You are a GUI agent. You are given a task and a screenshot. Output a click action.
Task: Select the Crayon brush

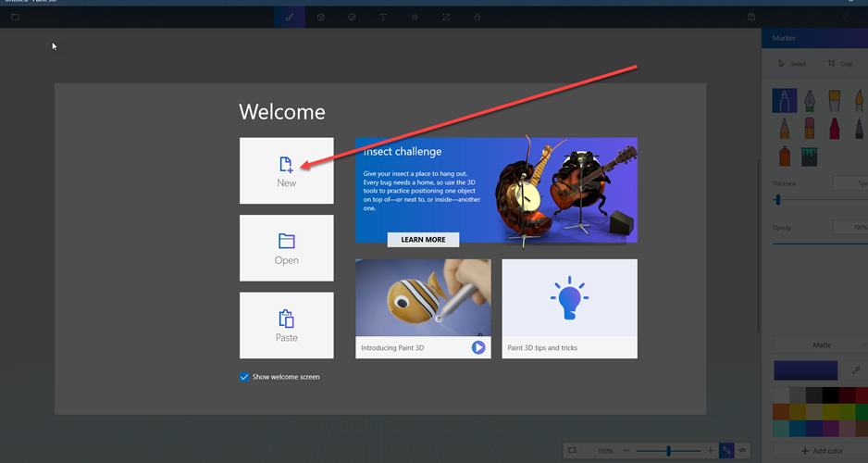[x=835, y=129]
